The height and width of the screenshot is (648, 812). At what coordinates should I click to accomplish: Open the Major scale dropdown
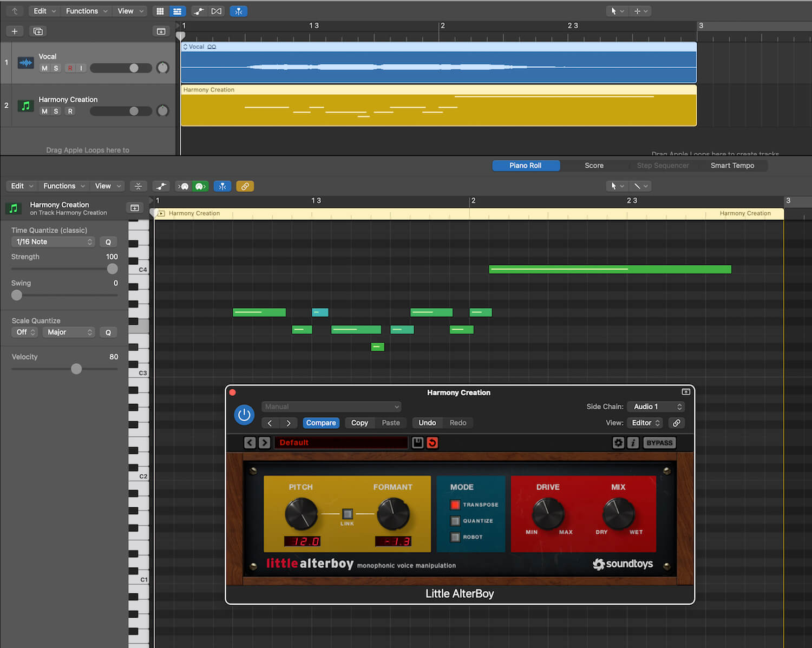tap(69, 332)
